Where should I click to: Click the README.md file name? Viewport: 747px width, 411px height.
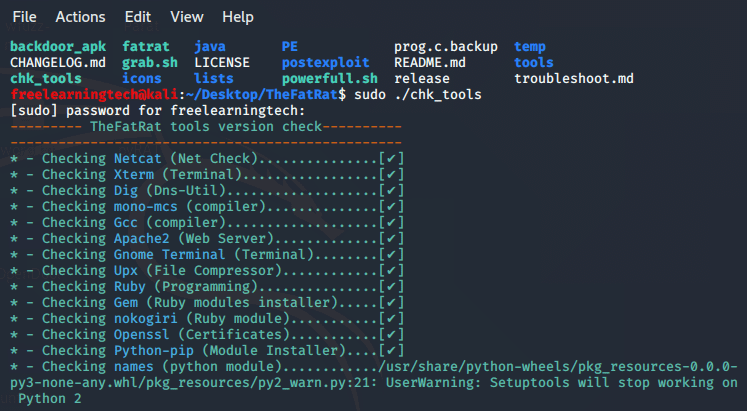(430, 62)
